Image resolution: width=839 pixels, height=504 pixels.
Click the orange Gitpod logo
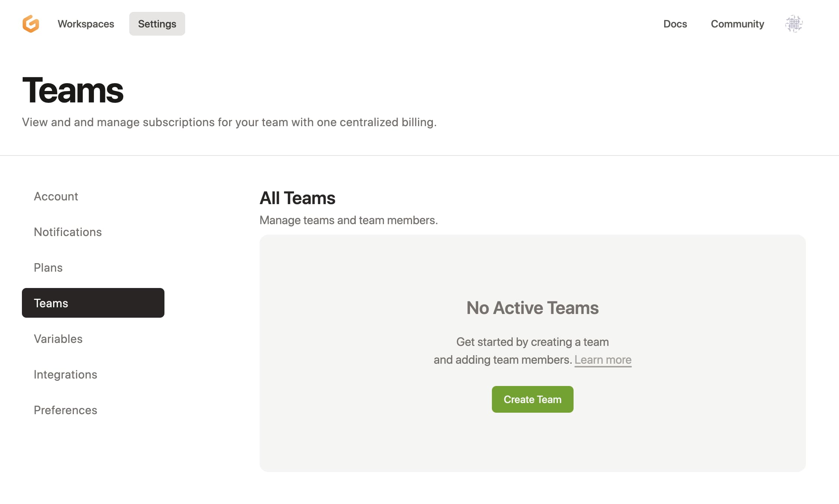31,24
